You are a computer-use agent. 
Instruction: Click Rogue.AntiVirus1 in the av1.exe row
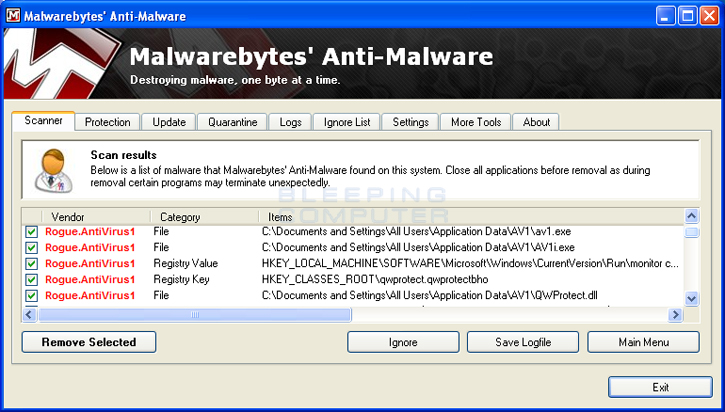pyautogui.click(x=90, y=231)
